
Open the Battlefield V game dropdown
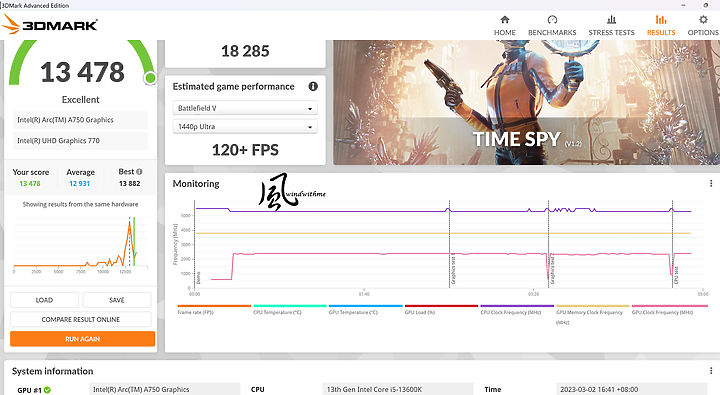click(245, 108)
